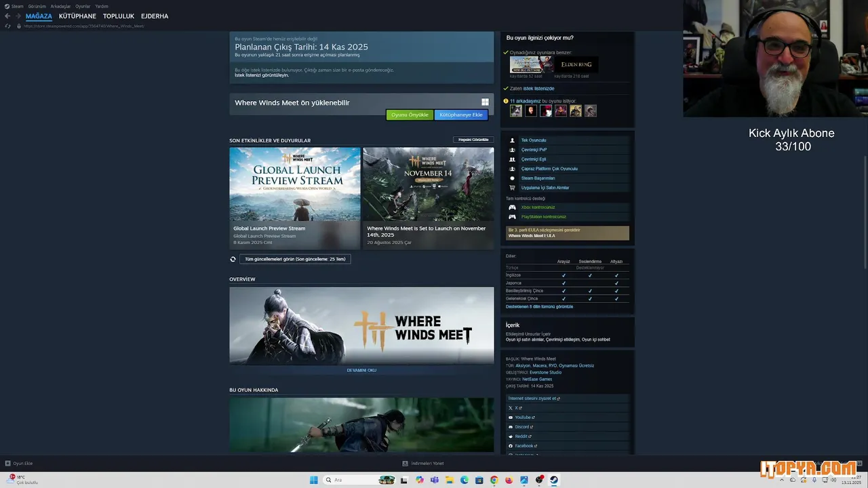Image resolution: width=868 pixels, height=488 pixels.
Task: Click the forward navigation arrow
Action: click(18, 16)
